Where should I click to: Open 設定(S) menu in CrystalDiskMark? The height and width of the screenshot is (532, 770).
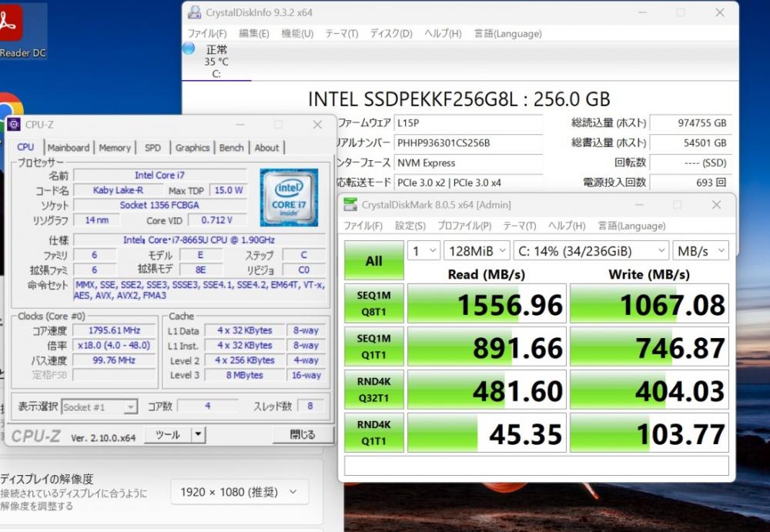(x=410, y=226)
